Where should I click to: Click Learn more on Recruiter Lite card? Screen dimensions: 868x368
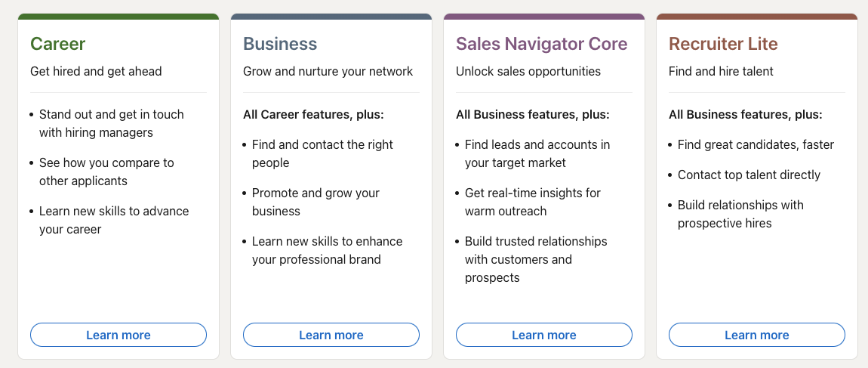point(757,335)
